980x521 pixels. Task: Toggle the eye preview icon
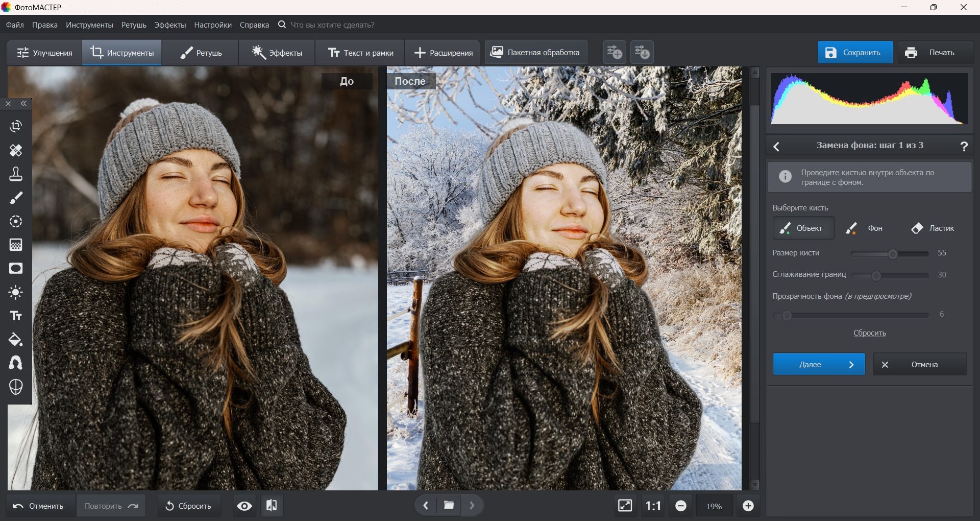[x=244, y=506]
